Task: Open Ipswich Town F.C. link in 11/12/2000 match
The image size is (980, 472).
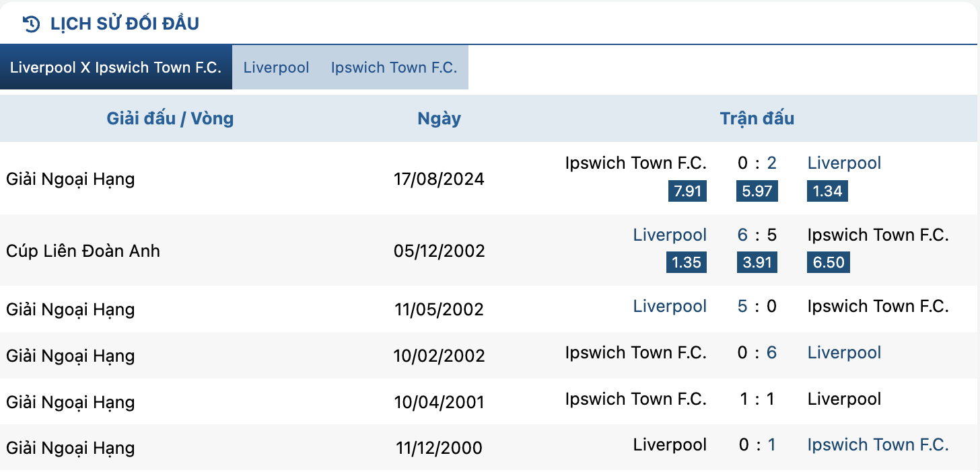Action: coord(878,444)
